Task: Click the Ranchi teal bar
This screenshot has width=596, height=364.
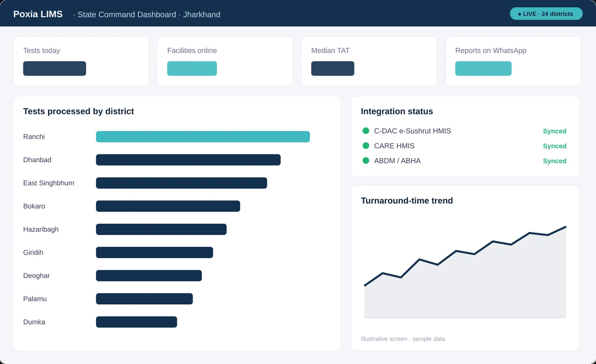Action: [203, 136]
